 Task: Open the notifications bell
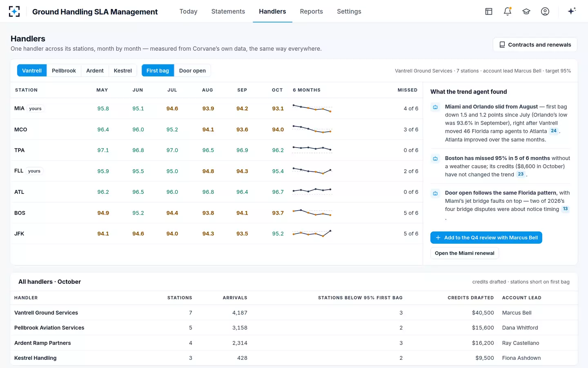click(508, 11)
